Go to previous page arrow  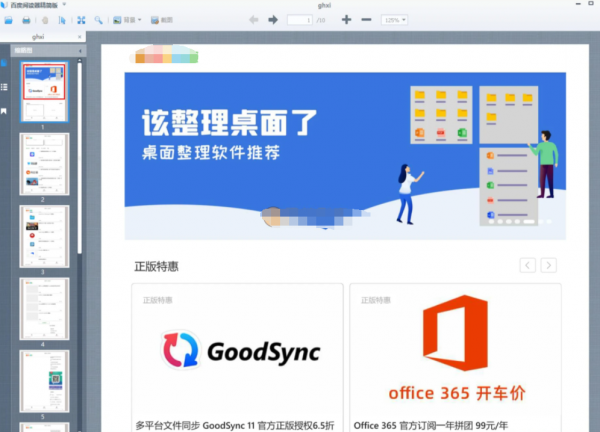(x=254, y=20)
